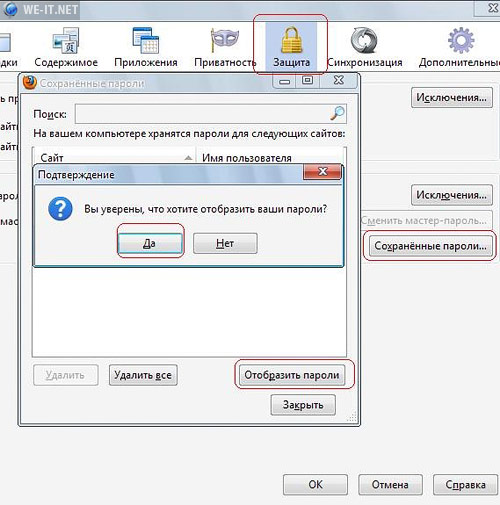Click the globe icon in the title bar
The width and height of the screenshot is (500, 505).
[x=10, y=9]
